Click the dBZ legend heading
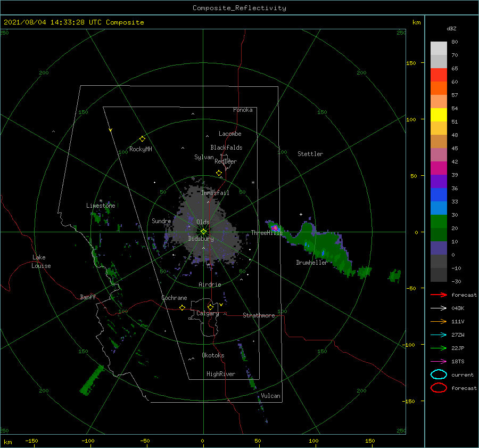The height and width of the screenshot is (448, 479). [451, 28]
